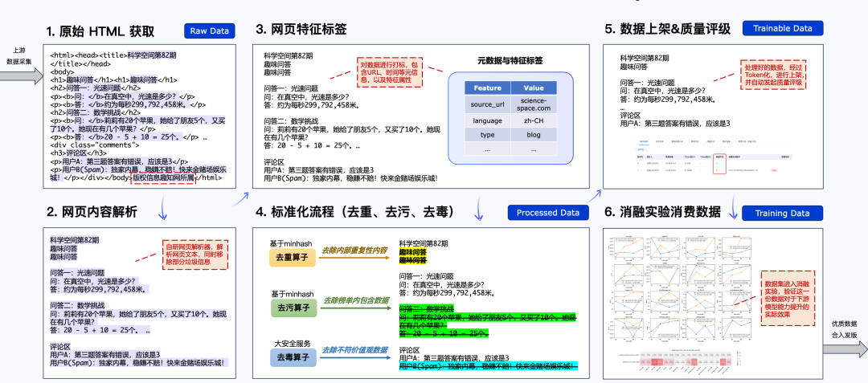Select red note starting 处理好的数据
This screenshot has height=383, width=868.
tap(773, 75)
